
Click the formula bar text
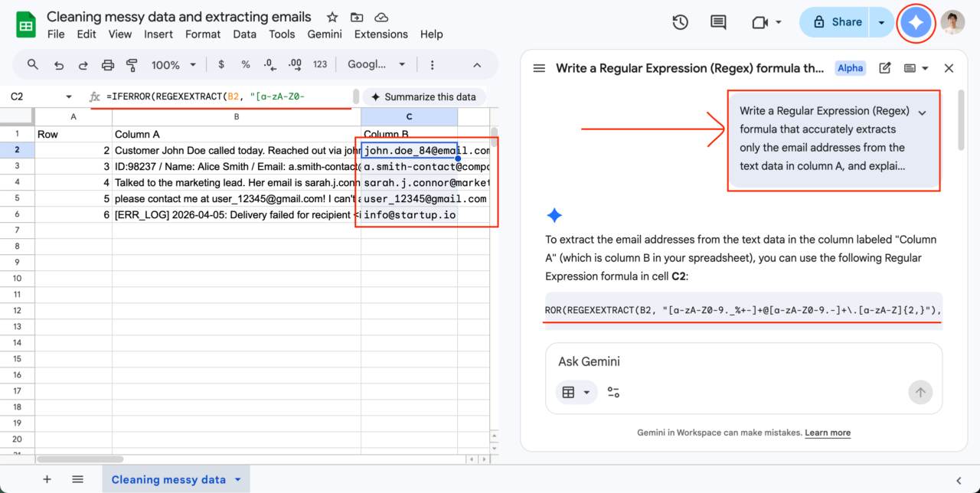pos(206,97)
